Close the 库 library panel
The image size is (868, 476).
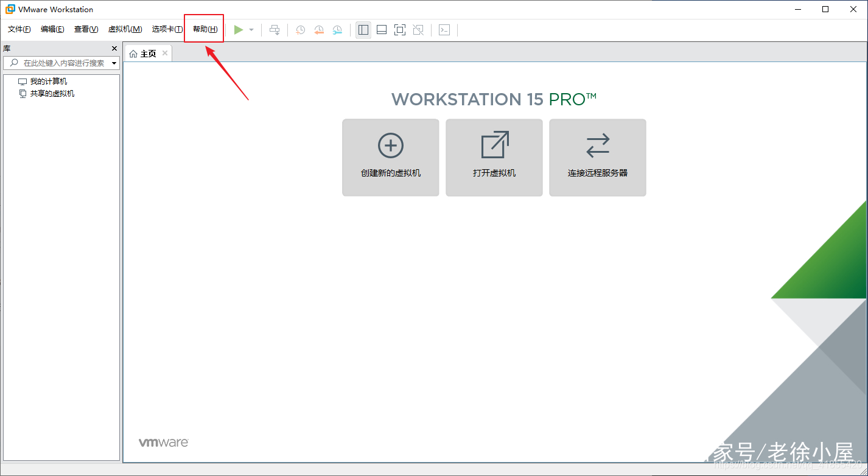[x=114, y=48]
